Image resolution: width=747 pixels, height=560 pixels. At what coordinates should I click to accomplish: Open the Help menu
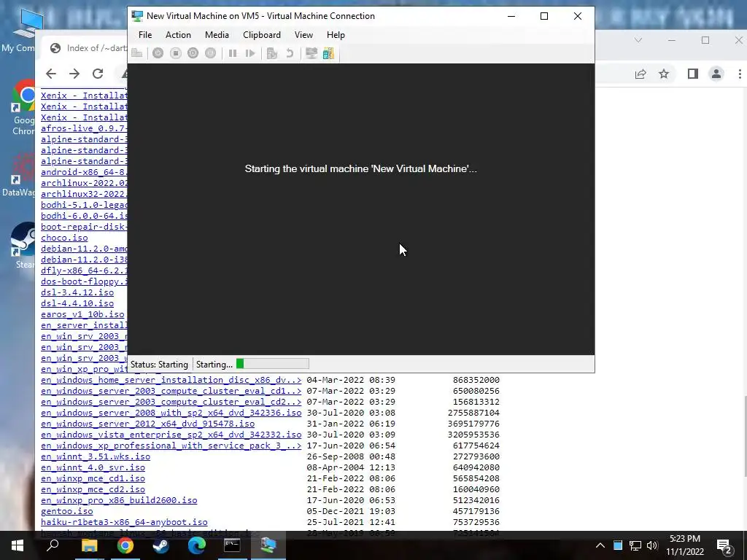coord(336,35)
